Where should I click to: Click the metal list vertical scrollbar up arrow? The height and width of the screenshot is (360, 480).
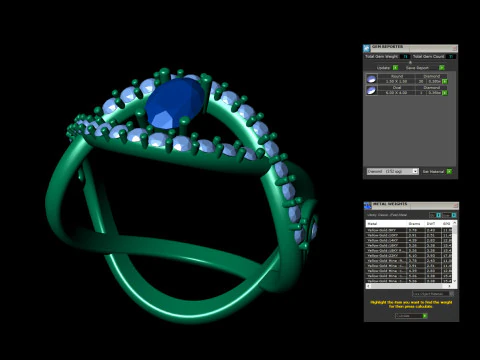point(455,223)
